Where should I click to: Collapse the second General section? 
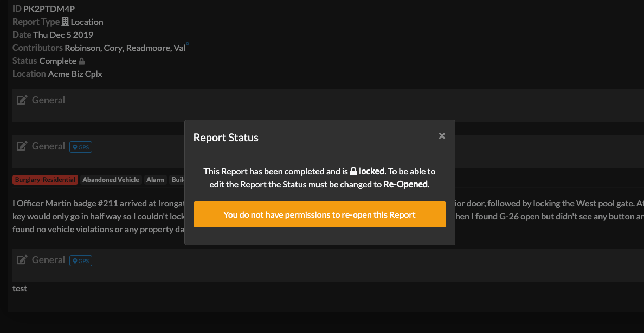click(x=49, y=146)
